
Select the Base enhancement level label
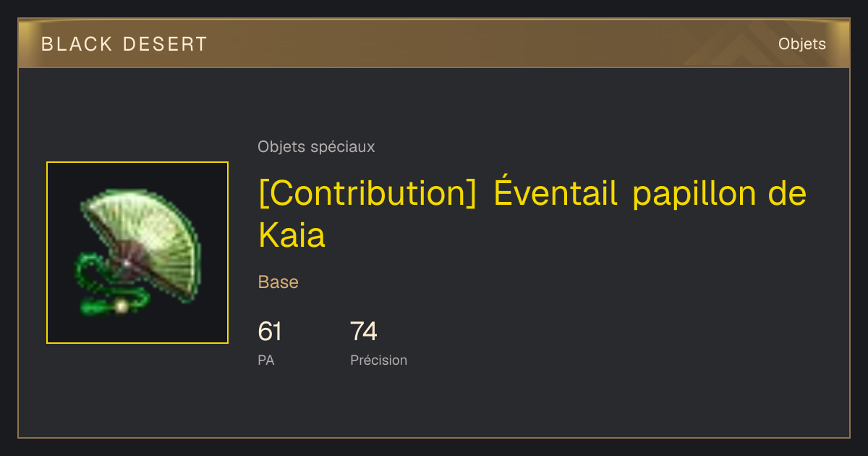pyautogui.click(x=278, y=282)
